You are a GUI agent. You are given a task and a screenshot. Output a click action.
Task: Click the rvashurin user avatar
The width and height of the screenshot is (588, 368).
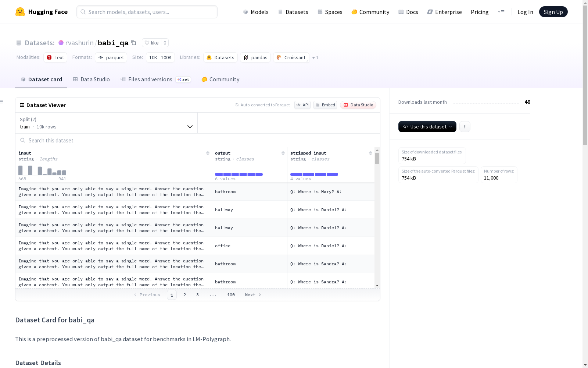click(x=61, y=43)
